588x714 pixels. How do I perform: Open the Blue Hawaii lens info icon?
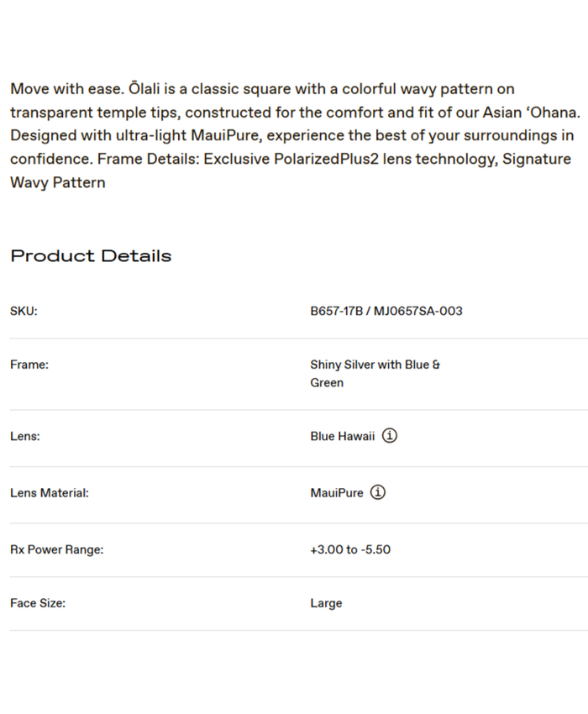390,436
